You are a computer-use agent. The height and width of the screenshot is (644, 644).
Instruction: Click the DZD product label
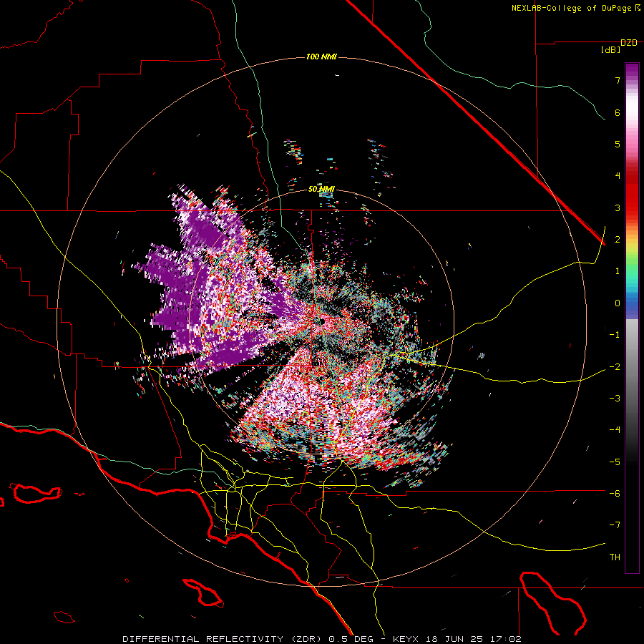[629, 43]
